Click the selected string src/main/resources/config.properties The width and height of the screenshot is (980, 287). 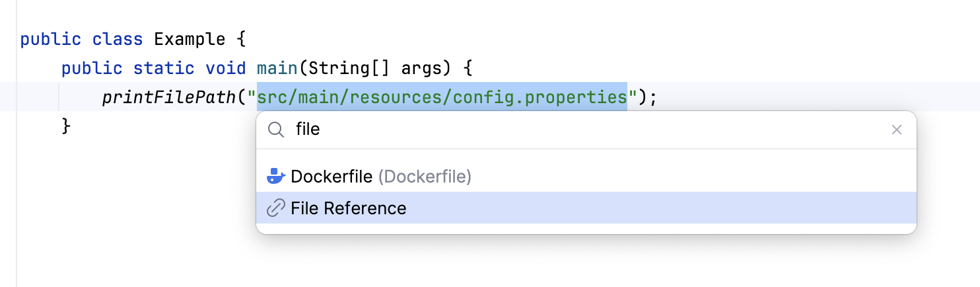442,97
